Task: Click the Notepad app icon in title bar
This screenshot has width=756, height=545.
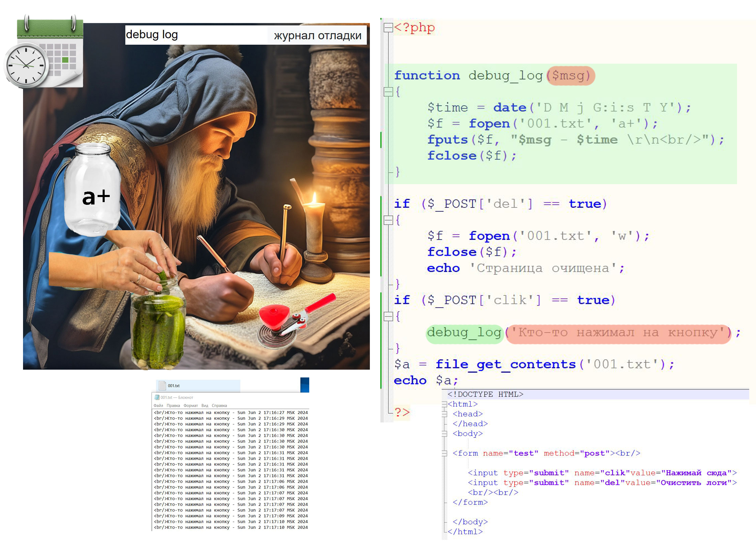Action: click(156, 397)
